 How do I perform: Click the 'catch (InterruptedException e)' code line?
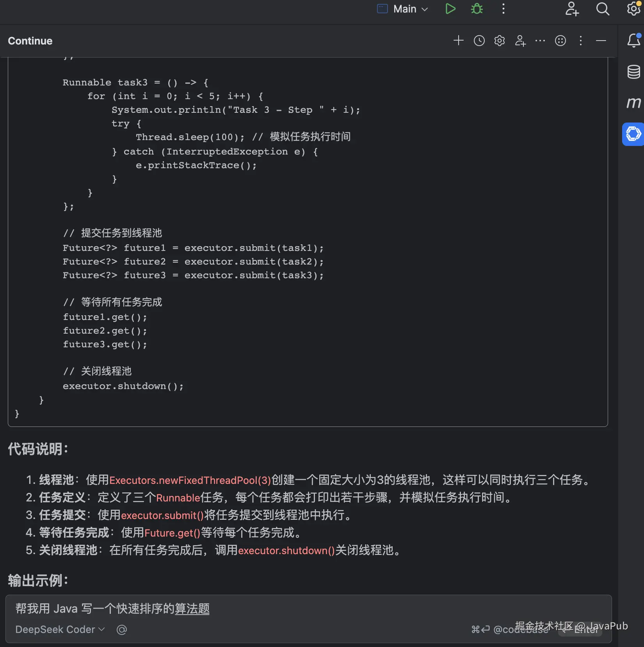(215, 151)
